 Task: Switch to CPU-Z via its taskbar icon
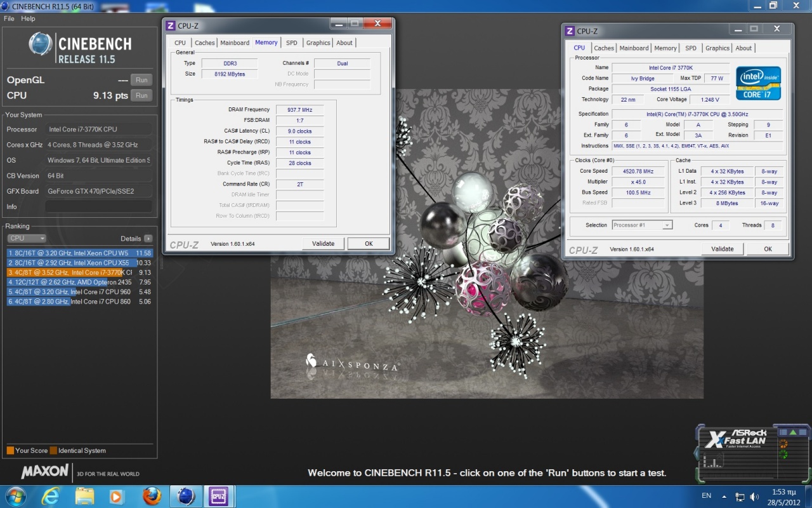tap(218, 496)
